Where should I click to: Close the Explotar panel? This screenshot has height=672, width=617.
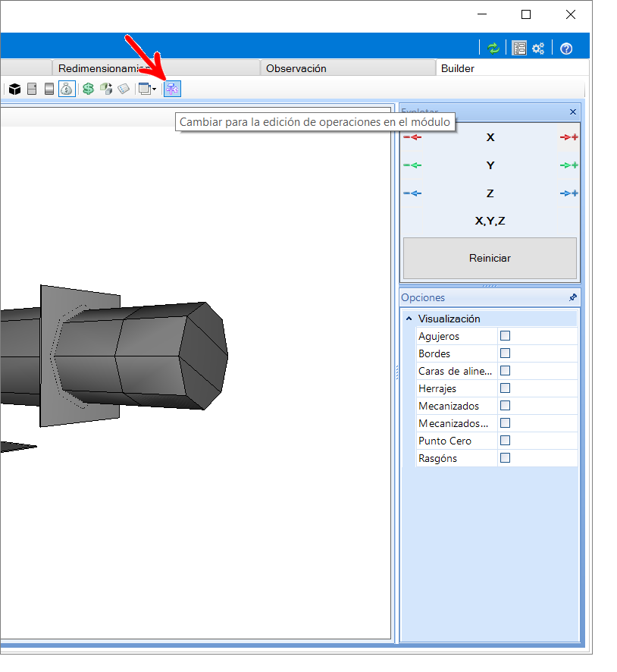pyautogui.click(x=572, y=111)
